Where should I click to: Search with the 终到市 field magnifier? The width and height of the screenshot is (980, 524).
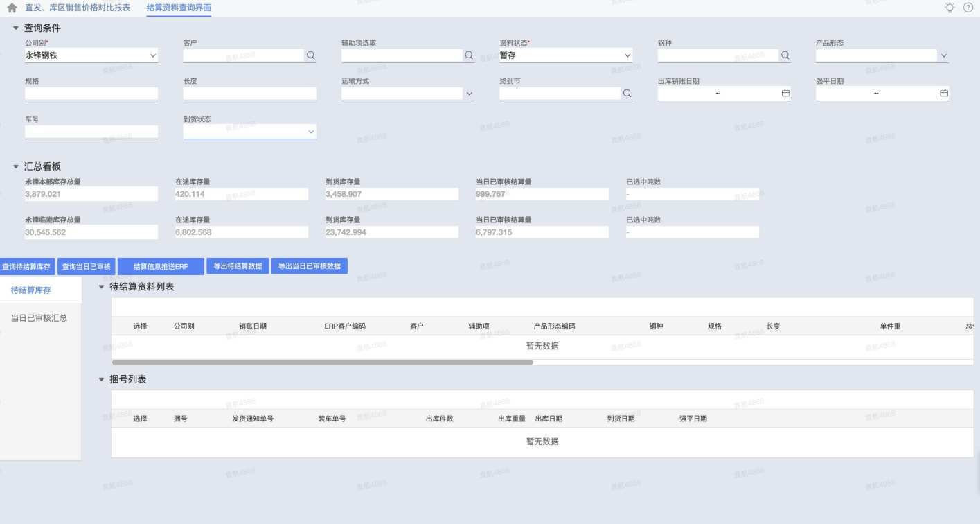coord(627,94)
